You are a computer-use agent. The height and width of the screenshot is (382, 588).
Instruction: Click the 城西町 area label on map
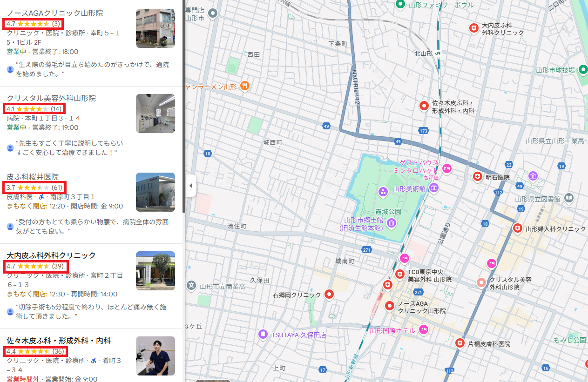(x=272, y=142)
